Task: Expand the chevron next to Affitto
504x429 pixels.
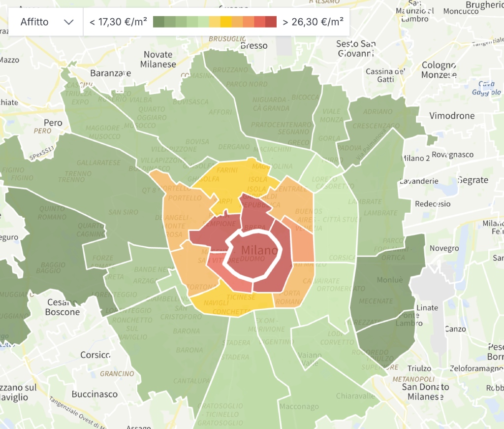Action: [x=69, y=22]
